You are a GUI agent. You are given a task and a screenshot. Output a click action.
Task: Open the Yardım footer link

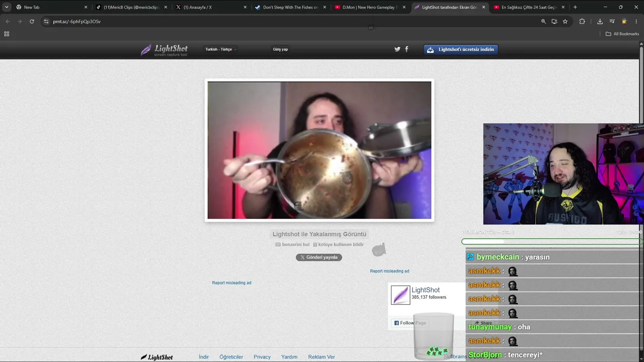[x=289, y=357]
